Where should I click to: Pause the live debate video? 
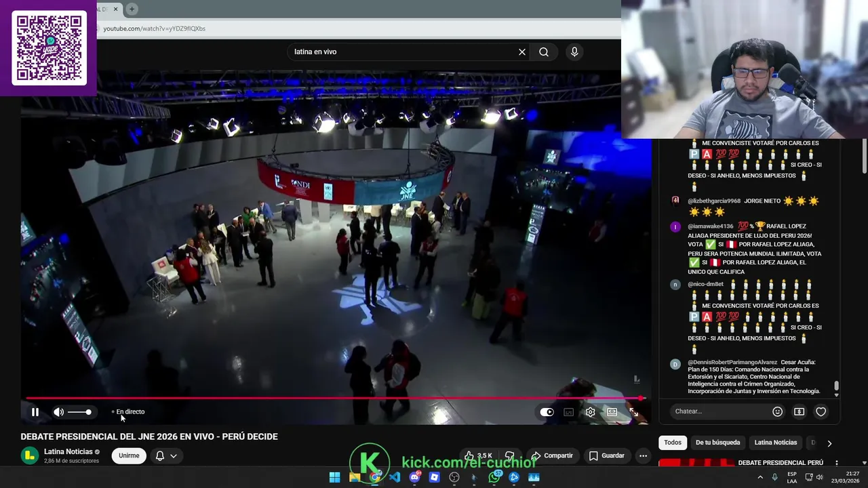(x=35, y=411)
